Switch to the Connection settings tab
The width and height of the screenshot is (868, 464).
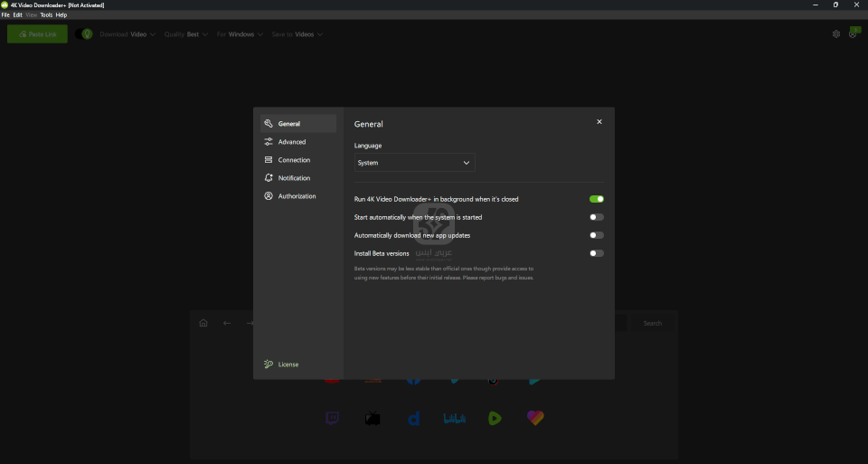coord(297,160)
